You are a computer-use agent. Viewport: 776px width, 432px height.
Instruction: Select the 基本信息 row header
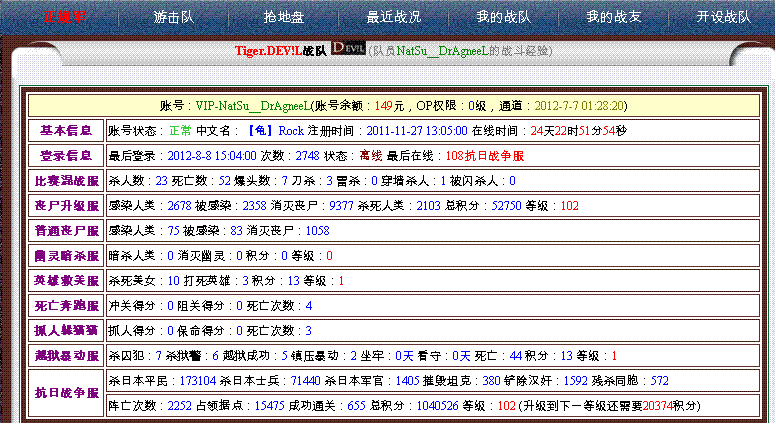point(66,130)
